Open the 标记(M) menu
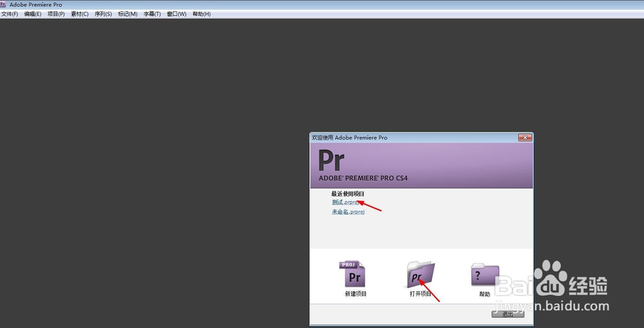 coord(128,14)
